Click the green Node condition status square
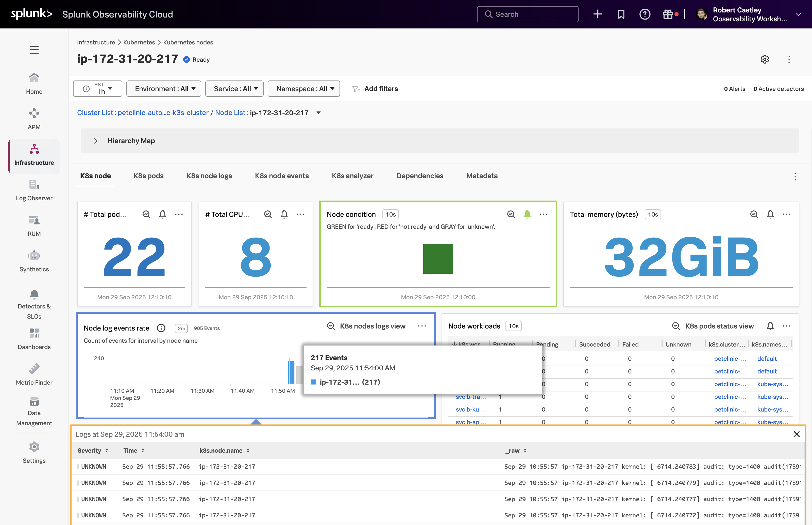This screenshot has height=525, width=812. click(438, 258)
